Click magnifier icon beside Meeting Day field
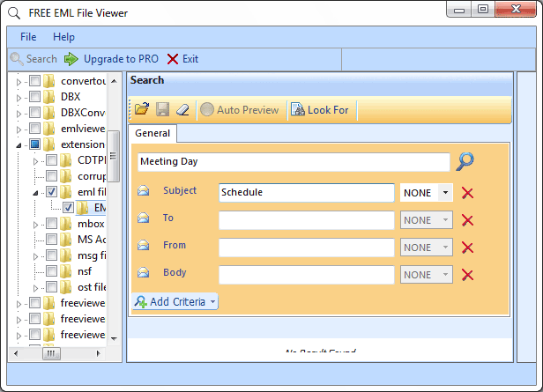 pyautogui.click(x=465, y=161)
